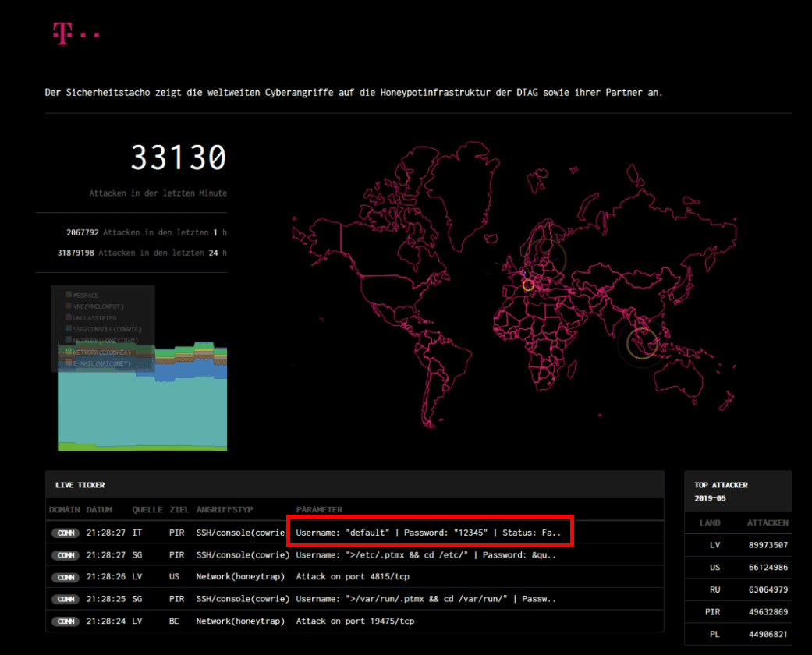Viewport: 812px width, 655px height.
Task: Click the 63064979 attack count for RU
Action: coord(768,589)
